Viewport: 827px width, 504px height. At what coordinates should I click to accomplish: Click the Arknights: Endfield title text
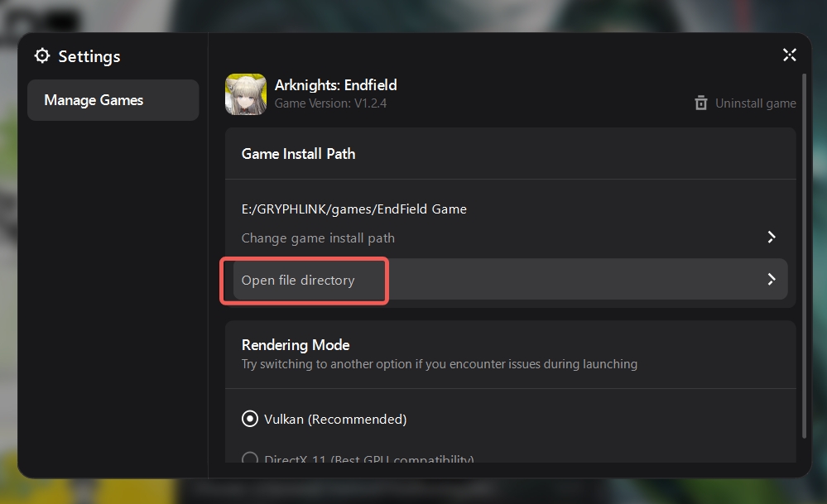coord(335,84)
